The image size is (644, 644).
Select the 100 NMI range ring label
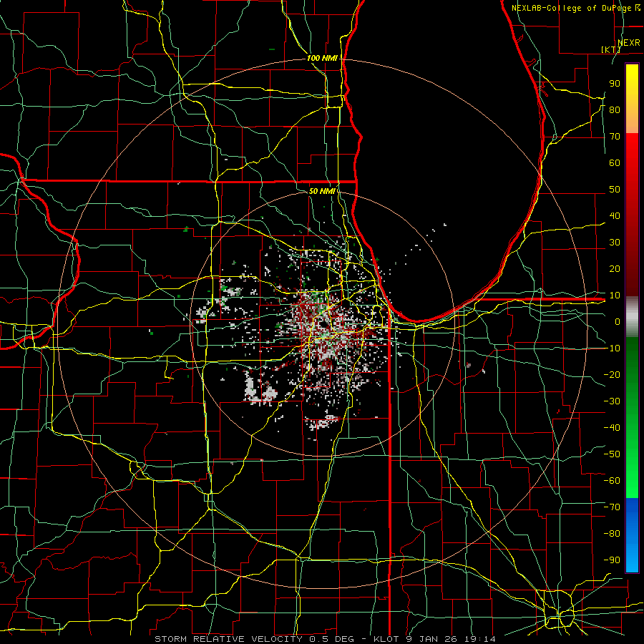(322, 58)
